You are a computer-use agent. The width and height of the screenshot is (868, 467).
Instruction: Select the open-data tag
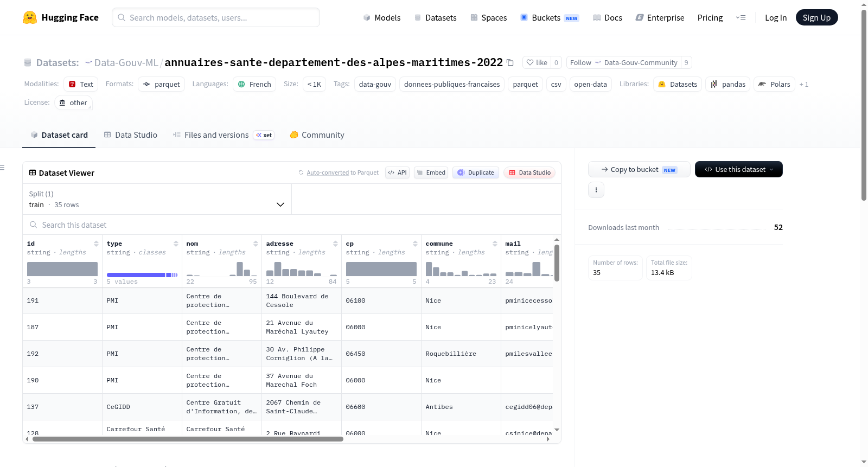[590, 84]
